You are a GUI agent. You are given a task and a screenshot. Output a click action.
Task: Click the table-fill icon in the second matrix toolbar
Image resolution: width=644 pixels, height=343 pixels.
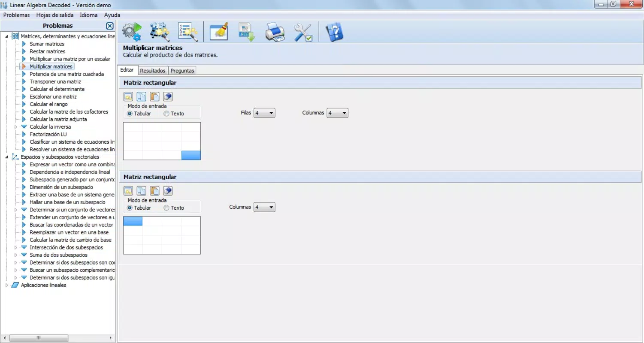(x=128, y=191)
